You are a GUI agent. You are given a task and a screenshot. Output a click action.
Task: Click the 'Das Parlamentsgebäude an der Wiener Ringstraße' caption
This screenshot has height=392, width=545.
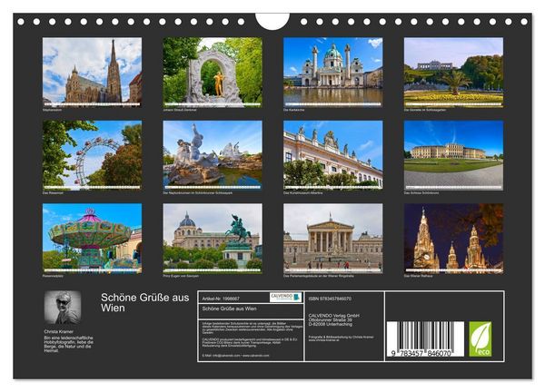tap(319, 276)
